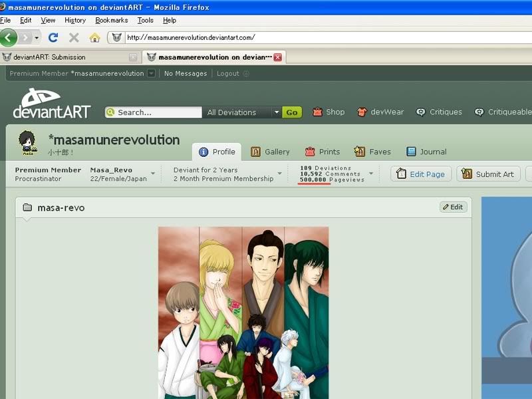Select the masamunerevolution on deviantART browser tab
Screen dimensions: 532x399
tap(214, 57)
